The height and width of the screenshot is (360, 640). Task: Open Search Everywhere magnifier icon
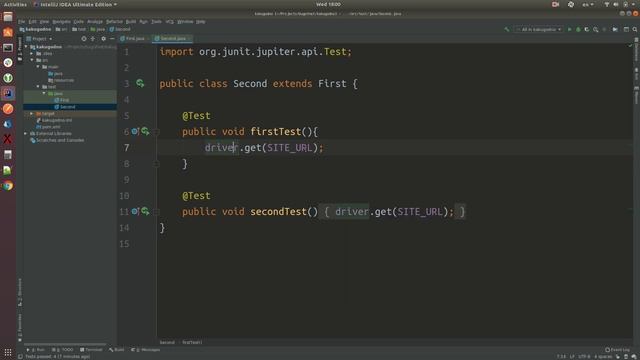(635, 29)
